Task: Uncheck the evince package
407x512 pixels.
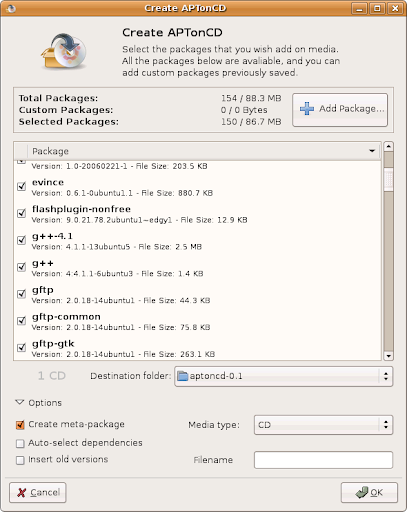Action: 21,186
